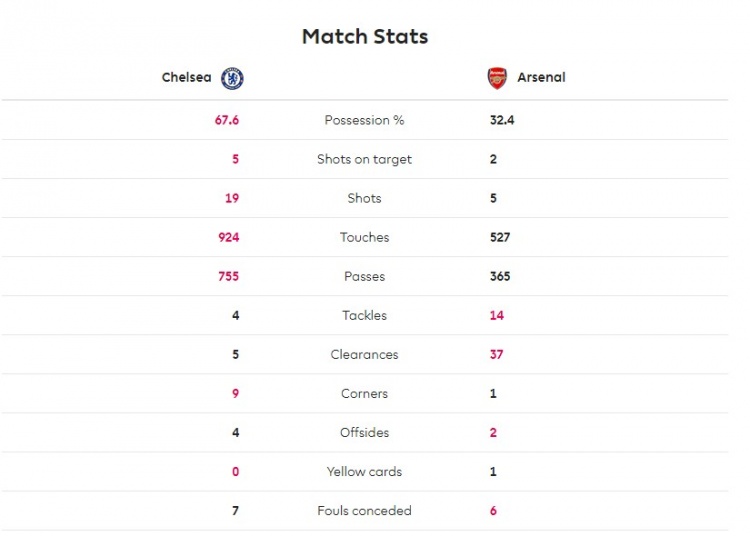Select the Shots on target label
This screenshot has width=750, height=536.
tap(364, 159)
